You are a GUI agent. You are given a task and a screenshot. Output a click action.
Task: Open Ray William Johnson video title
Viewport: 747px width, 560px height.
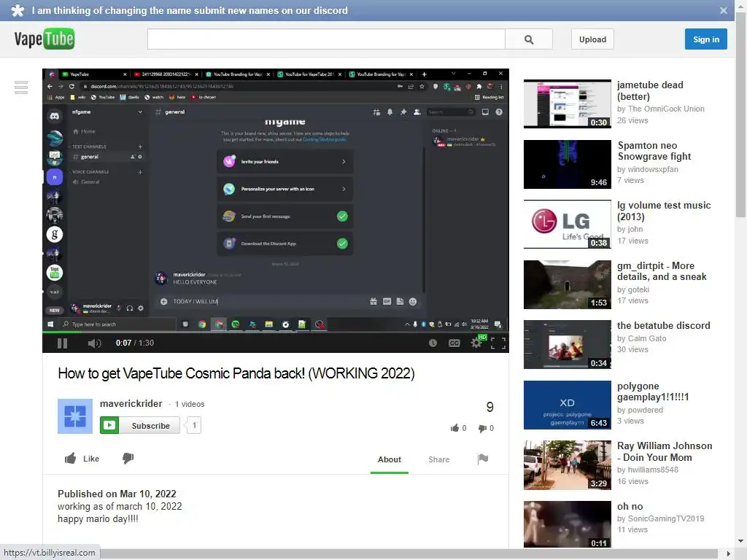[665, 451]
